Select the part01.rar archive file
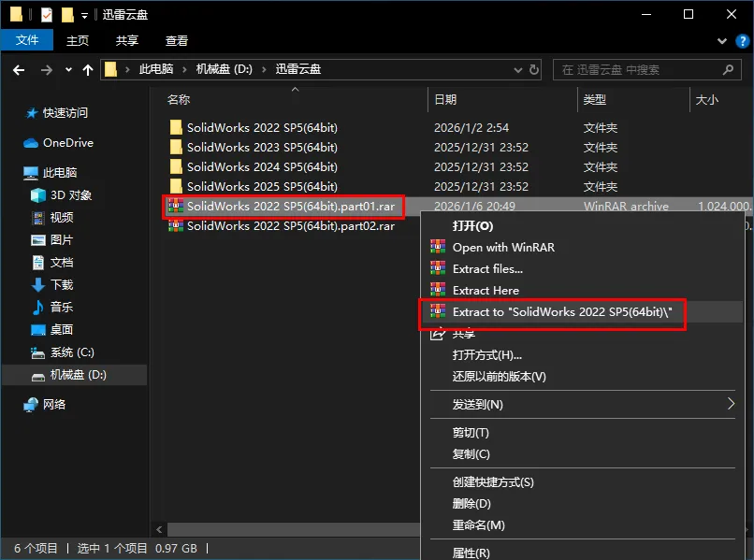This screenshot has height=560, width=754. 290,207
